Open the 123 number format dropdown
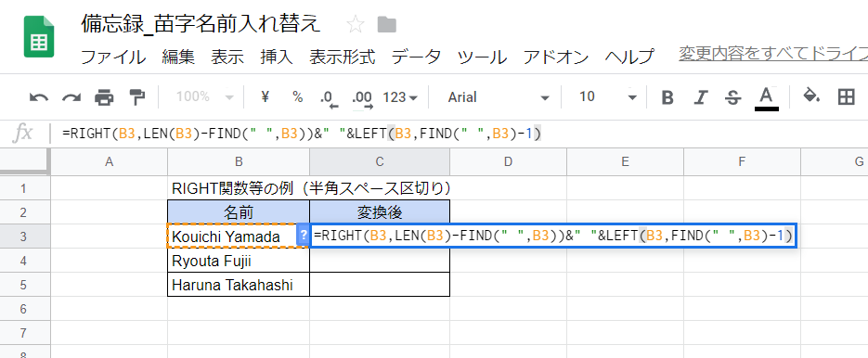The image size is (868, 358). coord(400,97)
